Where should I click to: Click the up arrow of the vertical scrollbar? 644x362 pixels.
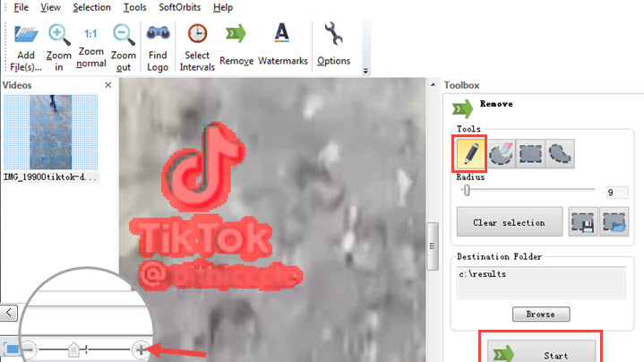[x=433, y=85]
